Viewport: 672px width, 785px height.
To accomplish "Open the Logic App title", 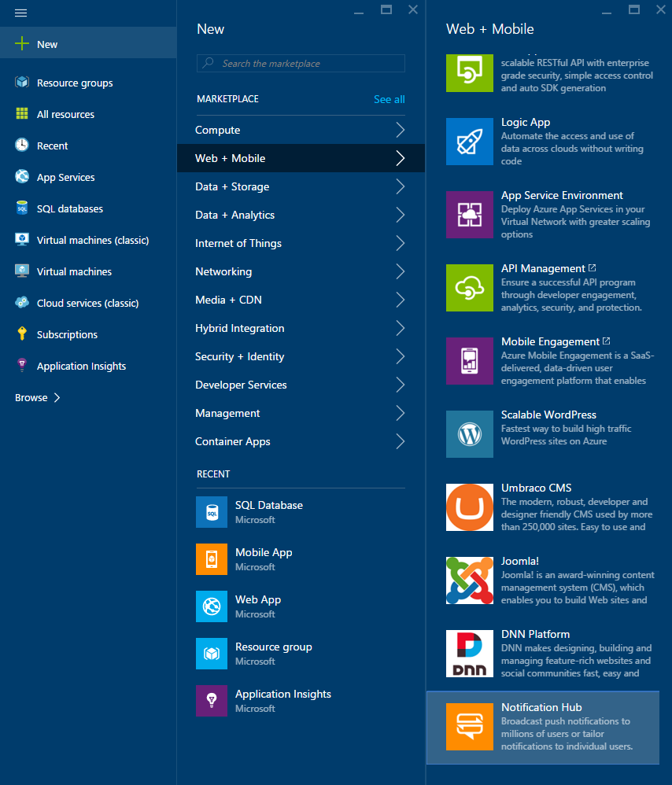I will click(x=526, y=122).
